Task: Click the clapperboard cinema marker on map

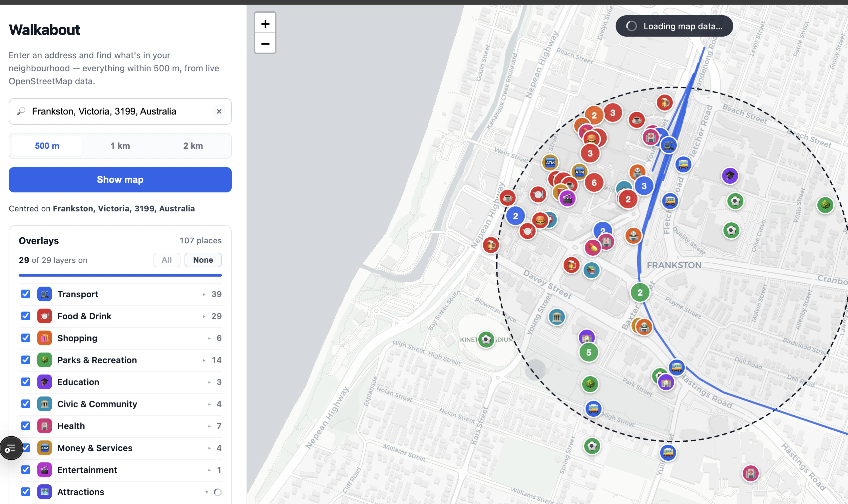Action: (x=567, y=199)
